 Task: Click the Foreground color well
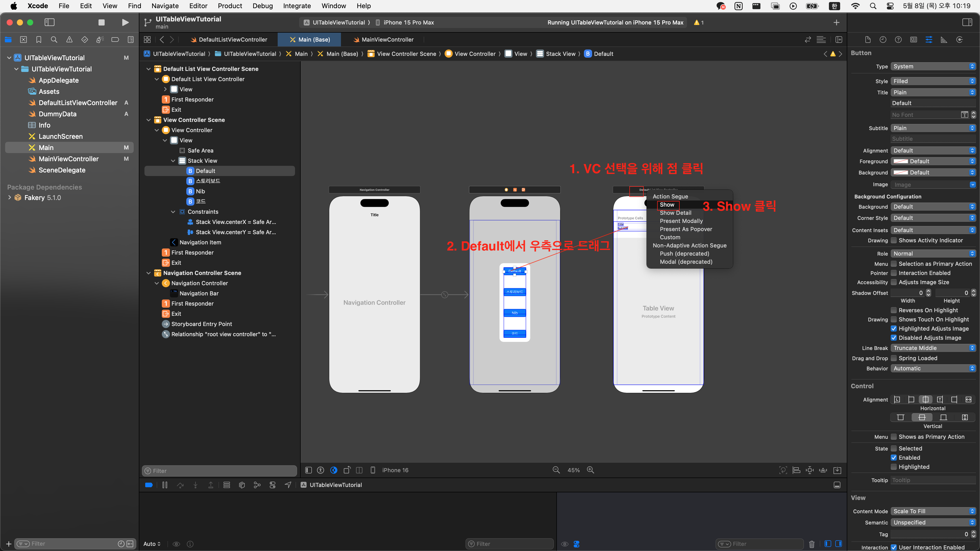point(900,161)
